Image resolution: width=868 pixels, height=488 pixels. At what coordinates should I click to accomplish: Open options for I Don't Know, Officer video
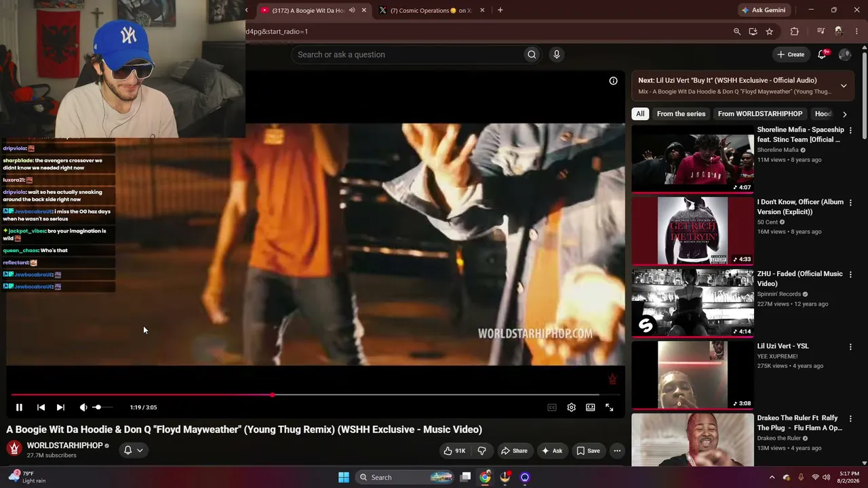[x=850, y=202]
